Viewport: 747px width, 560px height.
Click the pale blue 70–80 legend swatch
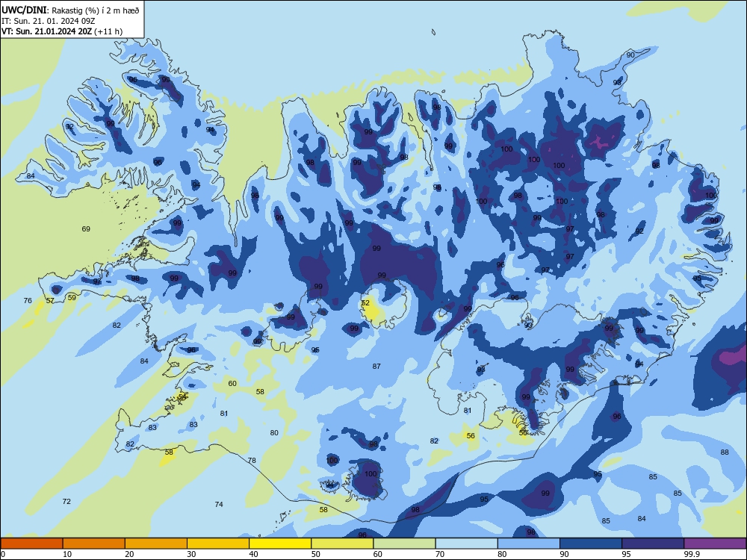[466, 544]
